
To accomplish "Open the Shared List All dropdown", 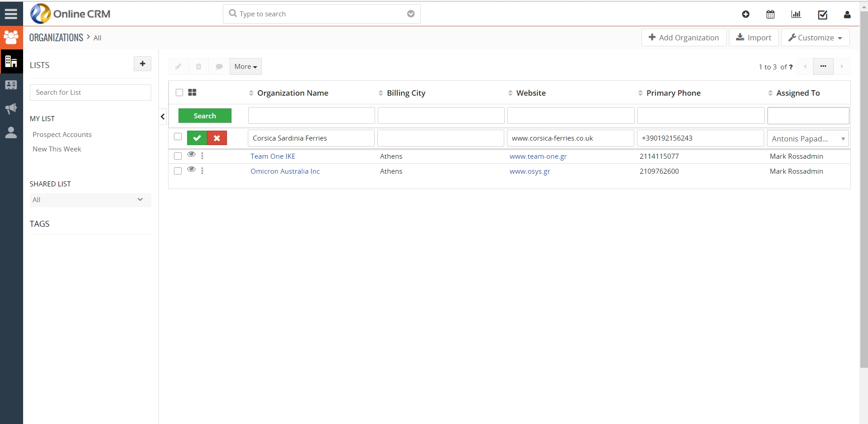I will [91, 200].
